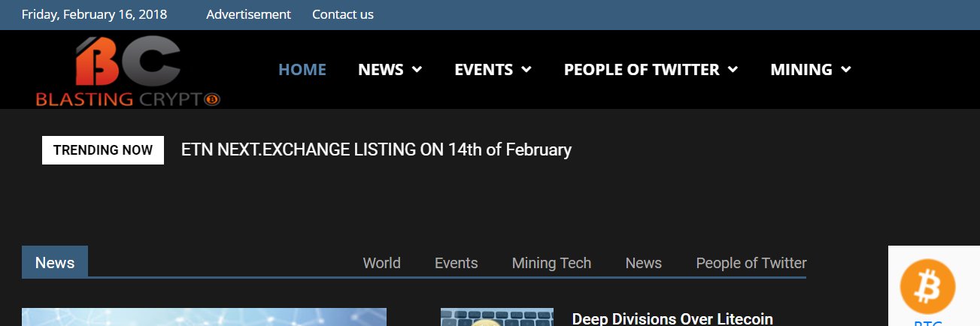Click the Friday, February 16, 2018 date
The image size is (980, 326).
pos(95,14)
